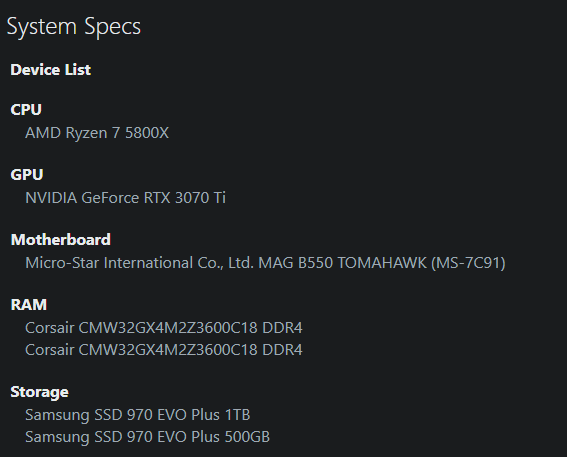
Task: Click the 5800X model number
Action: 147,133
